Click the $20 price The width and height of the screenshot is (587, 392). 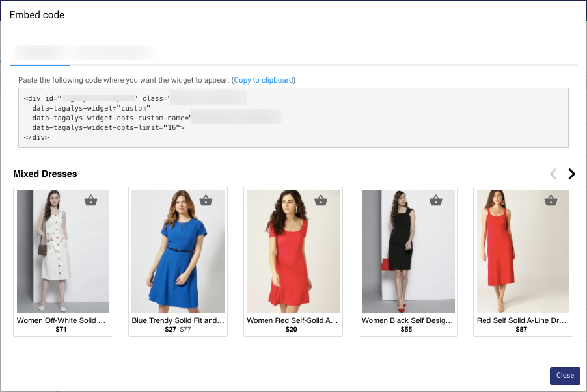(292, 330)
